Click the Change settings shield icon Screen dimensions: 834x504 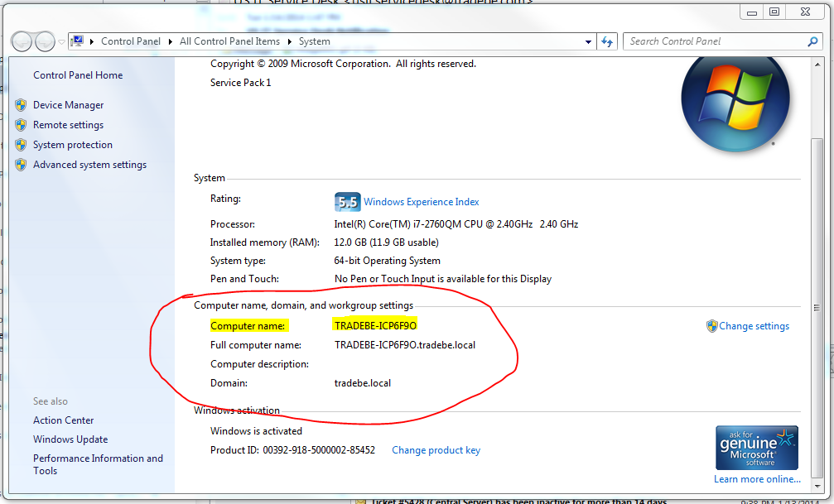click(x=712, y=326)
